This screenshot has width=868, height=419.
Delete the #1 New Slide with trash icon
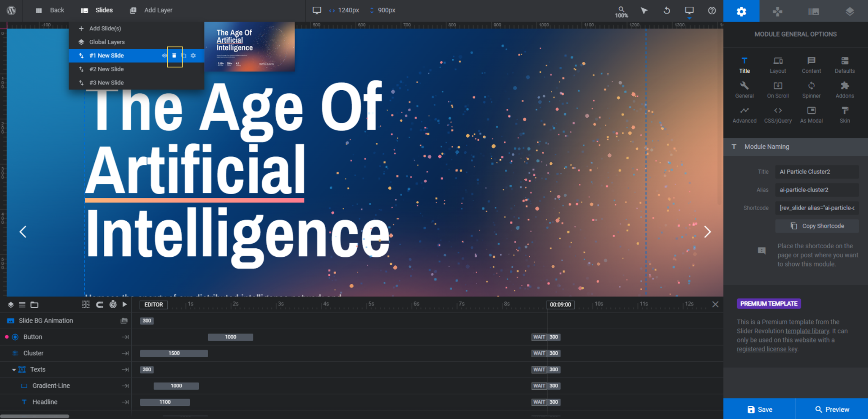174,56
